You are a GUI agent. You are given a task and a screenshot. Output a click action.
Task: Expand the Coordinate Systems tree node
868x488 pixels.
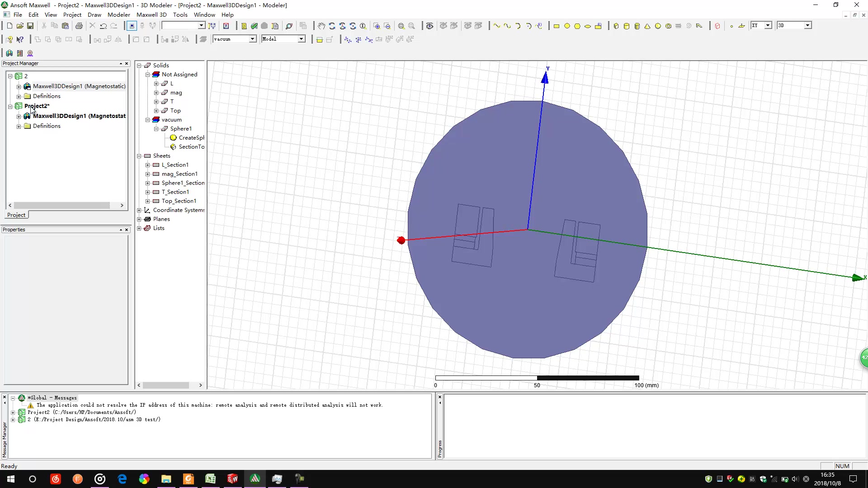(139, 210)
